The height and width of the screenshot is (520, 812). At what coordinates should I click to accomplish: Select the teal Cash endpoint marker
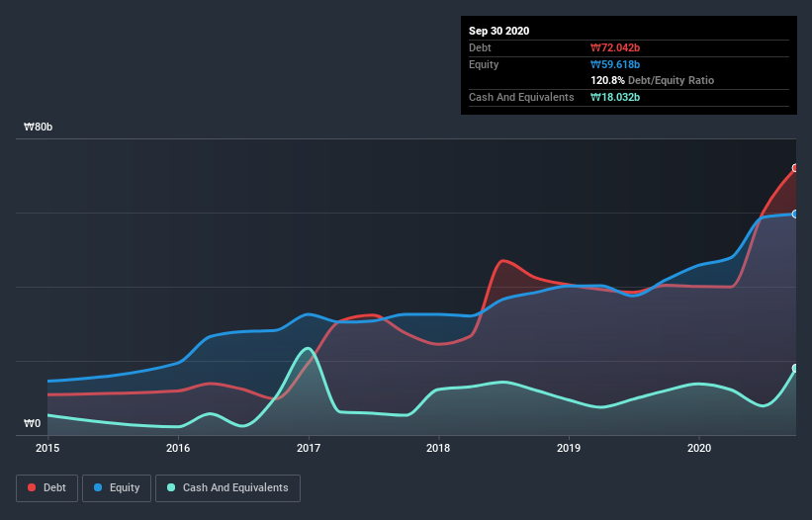(795, 369)
